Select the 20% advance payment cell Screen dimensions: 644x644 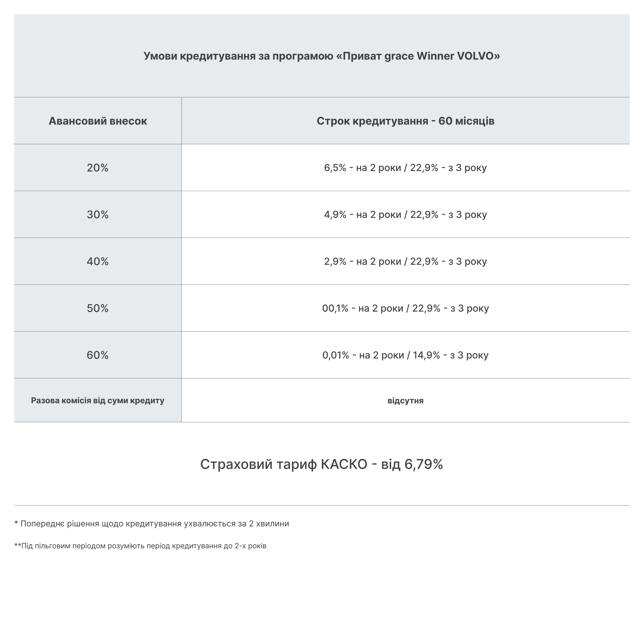click(x=98, y=168)
